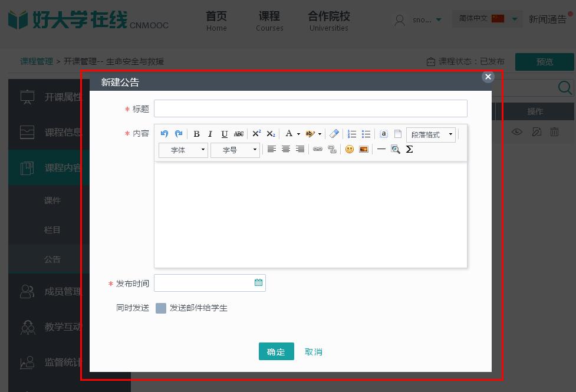Check the 发送邮件给学生 checkbox
Image resolution: width=576 pixels, height=392 pixels.
pyautogui.click(x=161, y=308)
